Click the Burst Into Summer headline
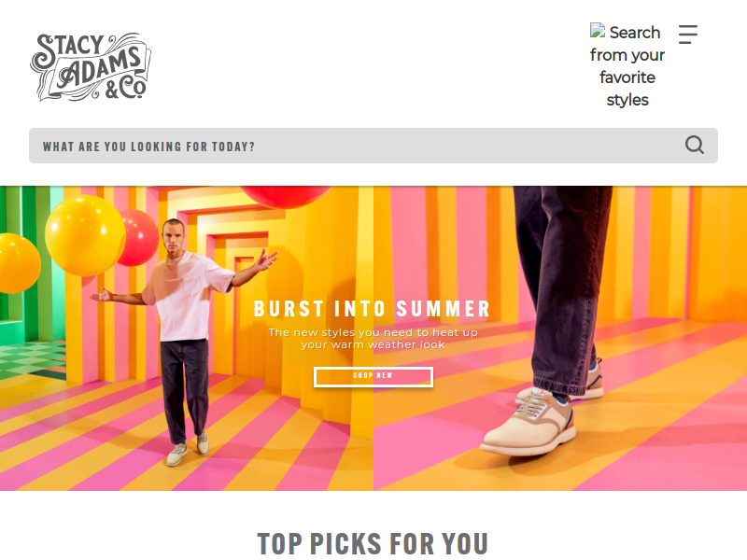 click(372, 309)
